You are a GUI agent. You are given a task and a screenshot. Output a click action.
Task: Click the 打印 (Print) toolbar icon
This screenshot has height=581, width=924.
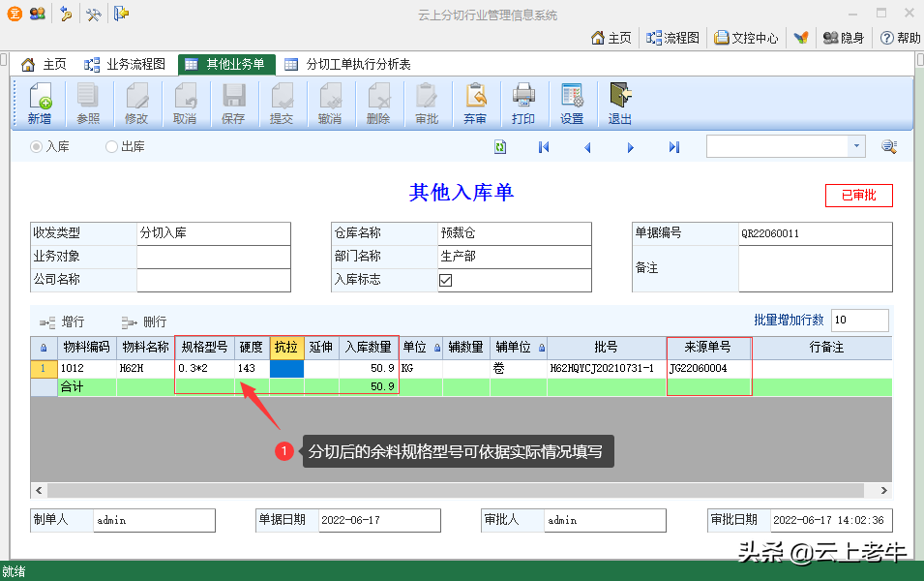(x=523, y=104)
